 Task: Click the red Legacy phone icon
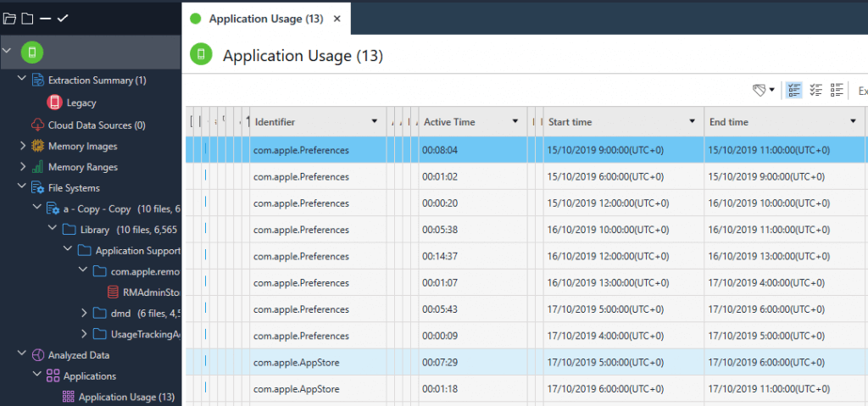[54, 103]
